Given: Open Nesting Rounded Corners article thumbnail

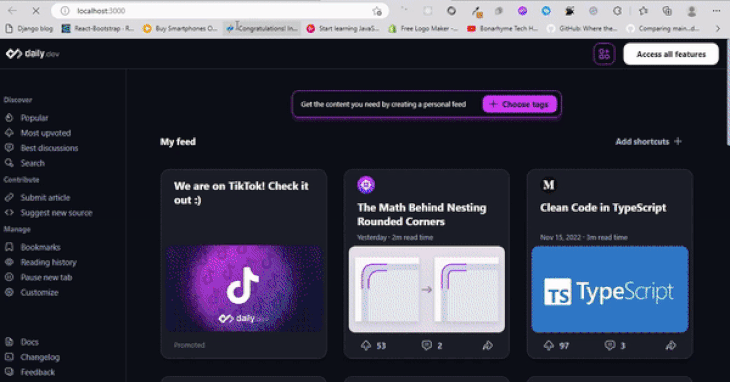Looking at the screenshot, I should pyautogui.click(x=426, y=289).
